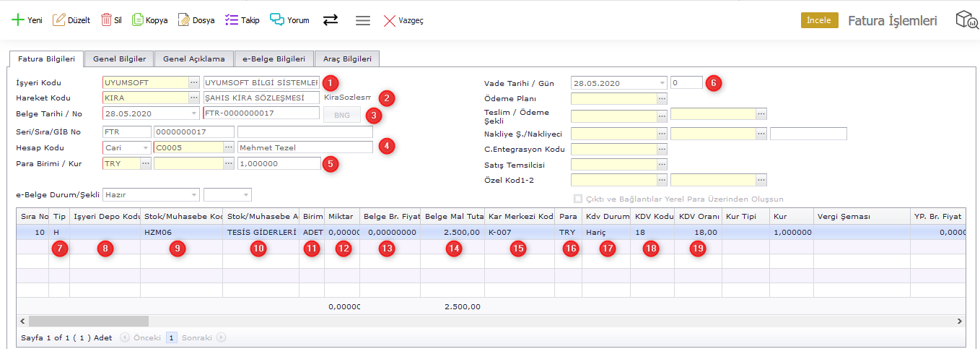980x349 pixels.
Task: Open the Hesap Kodu Cari dropdown
Action: tap(146, 147)
